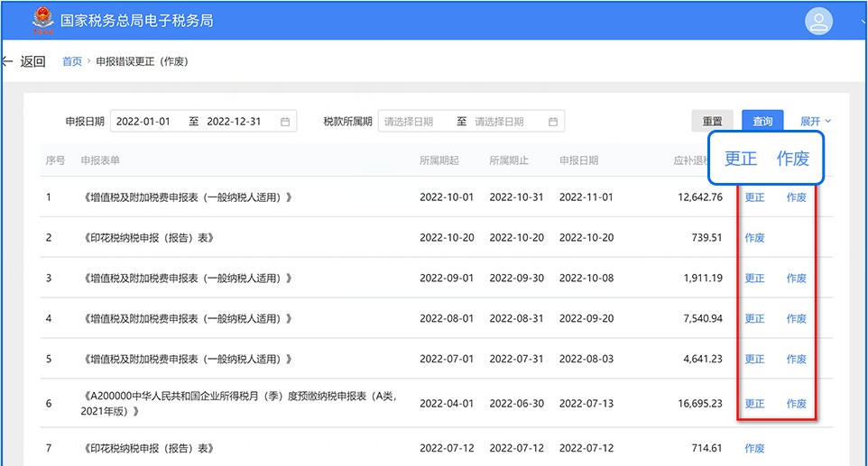This screenshot has height=466, width=868.
Task: Click the 查询 search button
Action: coord(762,122)
